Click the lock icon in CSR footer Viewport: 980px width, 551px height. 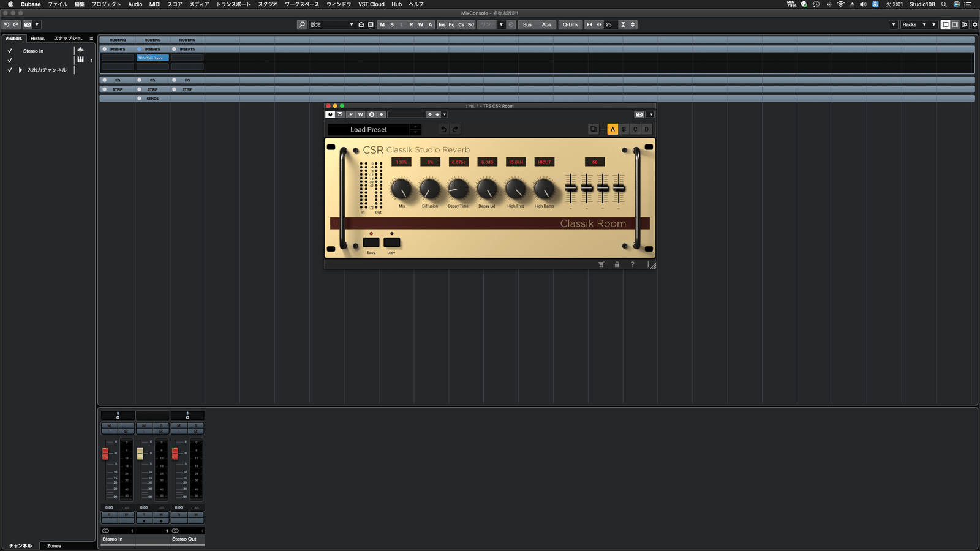click(617, 264)
